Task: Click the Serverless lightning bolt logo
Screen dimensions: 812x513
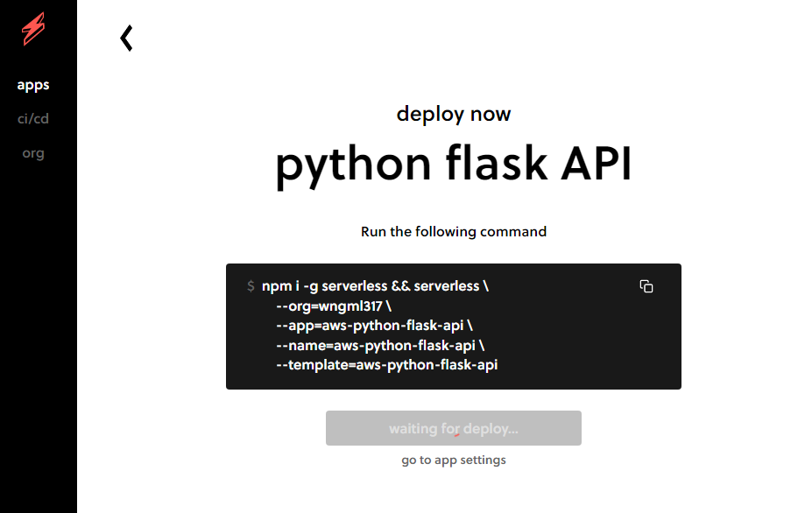Action: coord(33,29)
